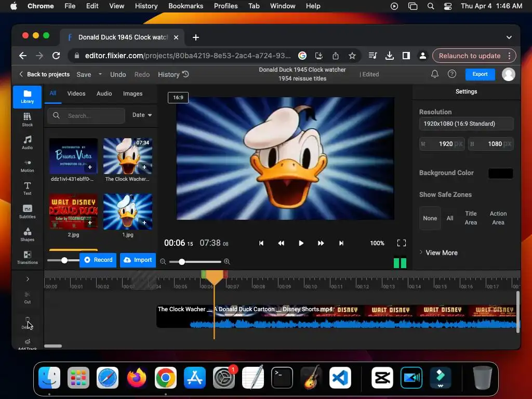Adjust the library thumbnail size slider
The height and width of the screenshot is (399, 532).
click(x=63, y=260)
